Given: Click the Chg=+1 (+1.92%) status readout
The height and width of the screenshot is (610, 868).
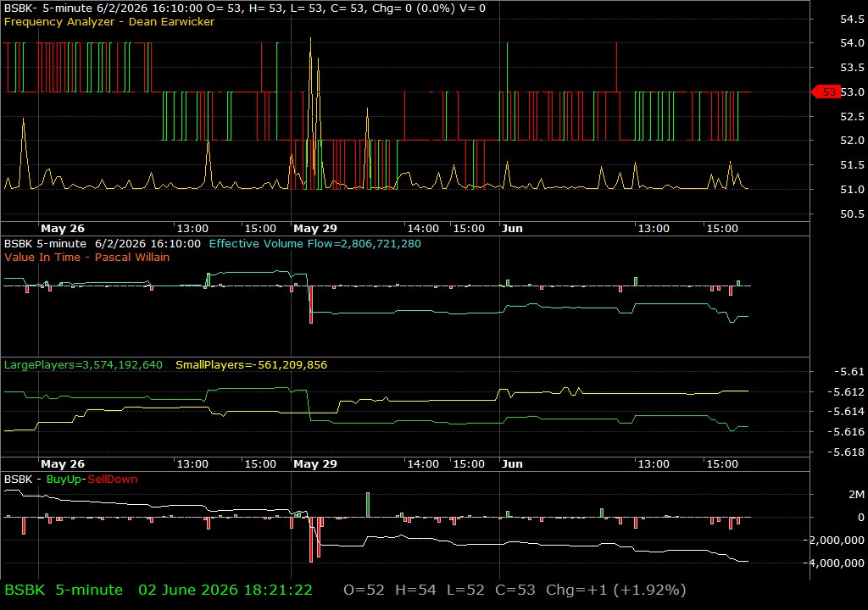Looking at the screenshot, I should 615,590.
